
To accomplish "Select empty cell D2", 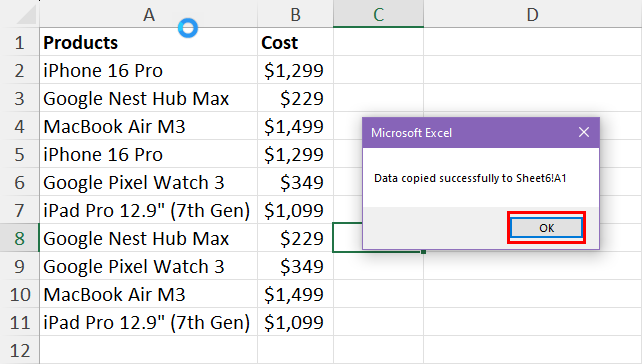I will click(x=532, y=70).
